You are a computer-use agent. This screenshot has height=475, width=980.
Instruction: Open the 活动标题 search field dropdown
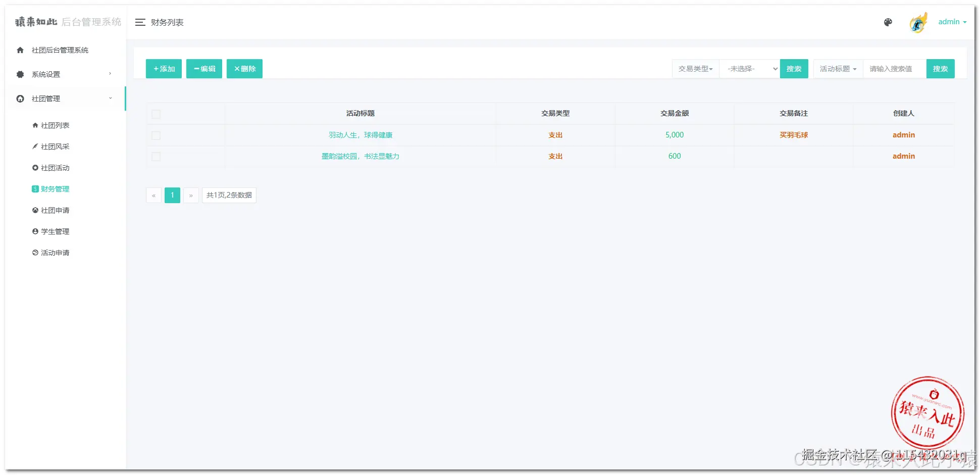tap(838, 69)
